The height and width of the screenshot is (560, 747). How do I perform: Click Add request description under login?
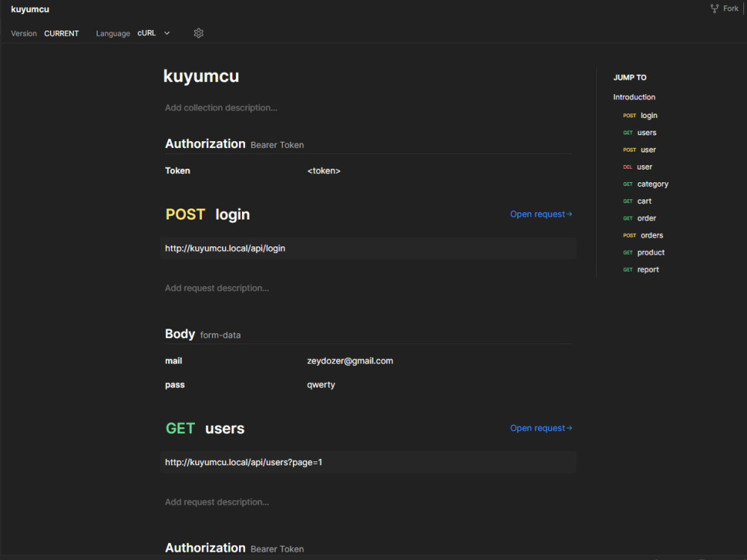point(217,288)
